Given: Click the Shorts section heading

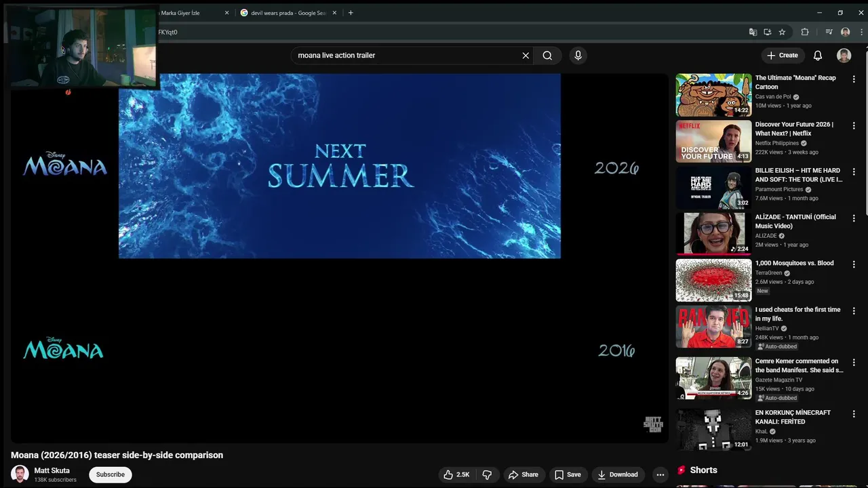Looking at the screenshot, I should tap(703, 470).
